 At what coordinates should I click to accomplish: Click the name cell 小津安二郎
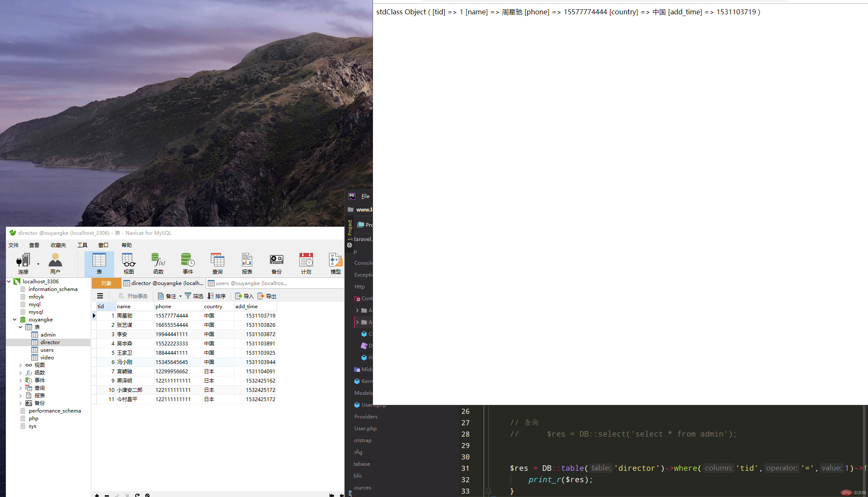[135, 390]
